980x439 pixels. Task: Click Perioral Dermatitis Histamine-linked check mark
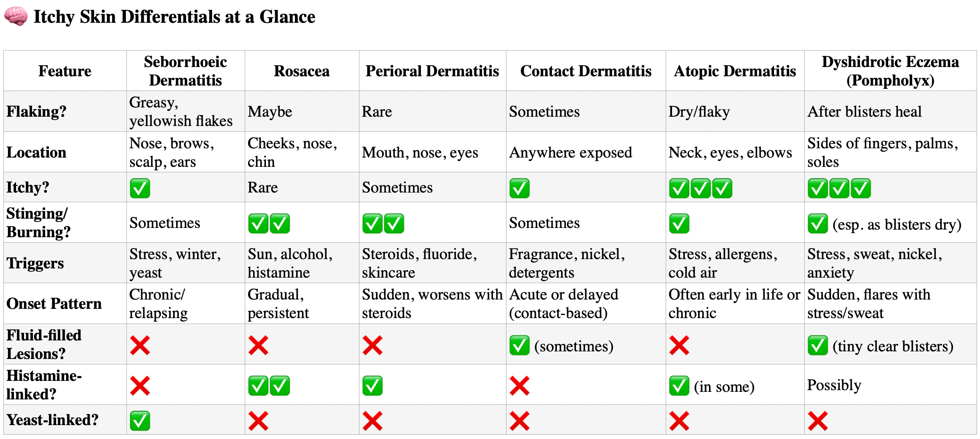coord(372,385)
